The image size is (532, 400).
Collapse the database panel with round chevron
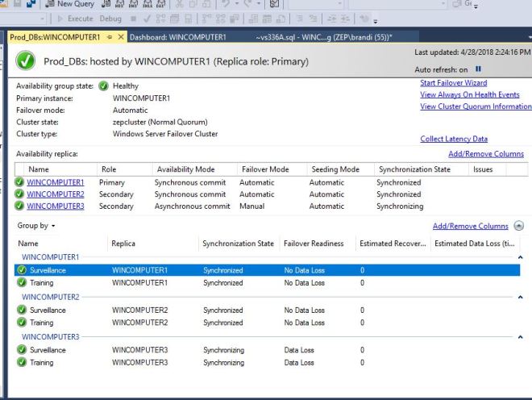coord(518,227)
